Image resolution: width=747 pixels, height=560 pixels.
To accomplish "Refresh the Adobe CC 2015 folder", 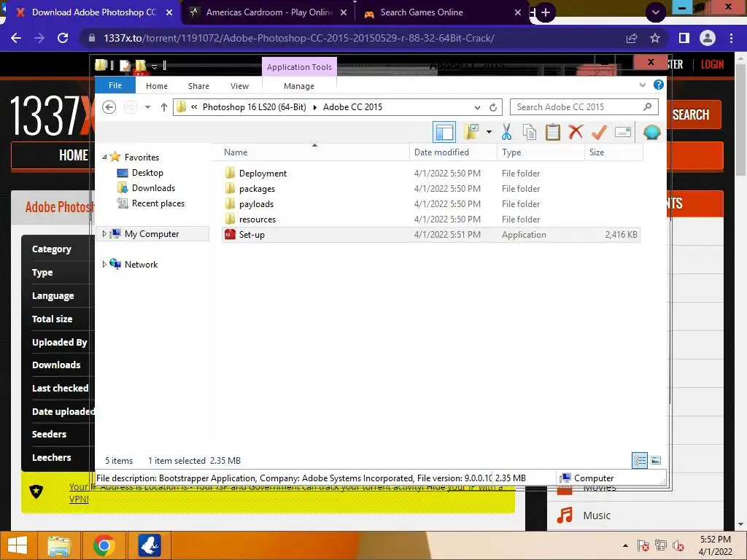I will tap(493, 107).
